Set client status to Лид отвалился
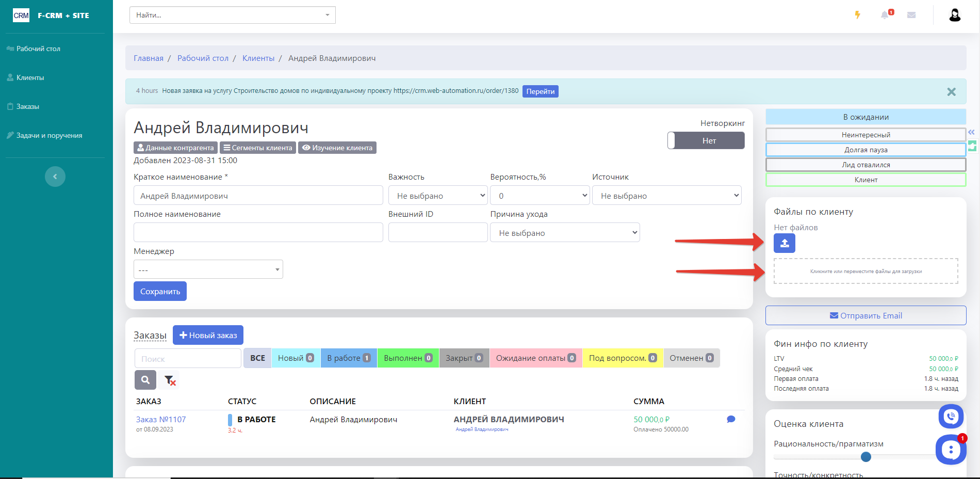Image resolution: width=980 pixels, height=479 pixels. [865, 165]
